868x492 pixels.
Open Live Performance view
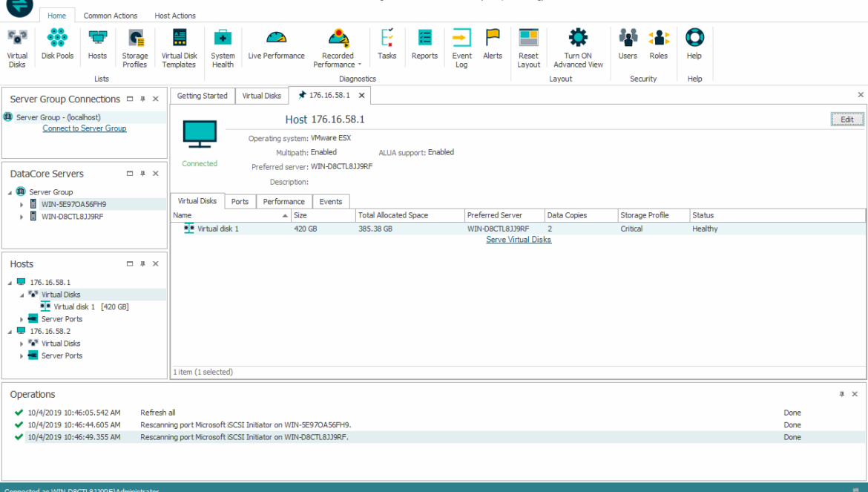[x=276, y=45]
